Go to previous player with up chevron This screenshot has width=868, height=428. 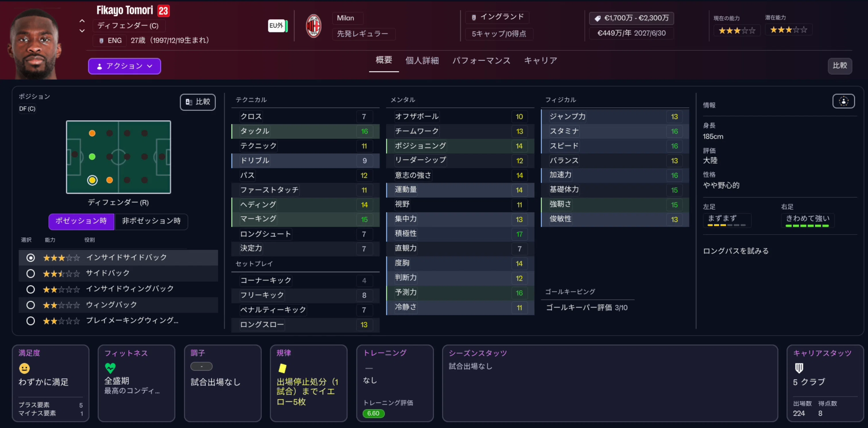pos(82,21)
